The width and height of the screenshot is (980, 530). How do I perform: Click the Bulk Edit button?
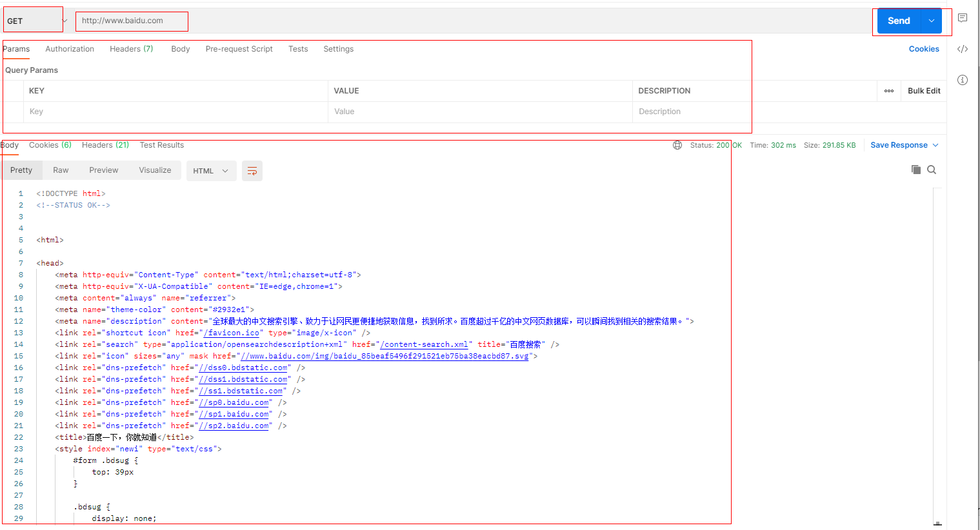[x=924, y=91]
